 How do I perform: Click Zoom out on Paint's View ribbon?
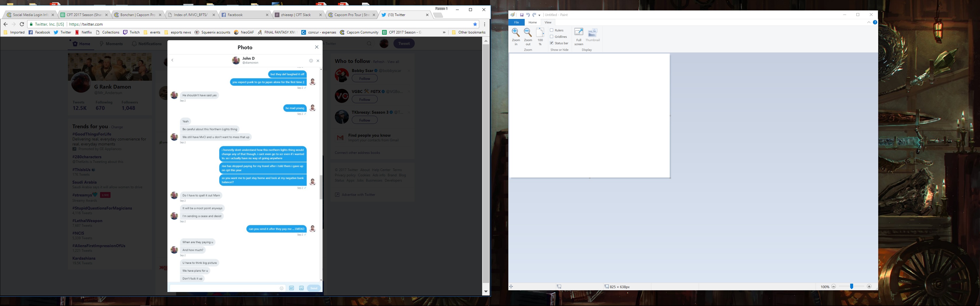pos(528,36)
